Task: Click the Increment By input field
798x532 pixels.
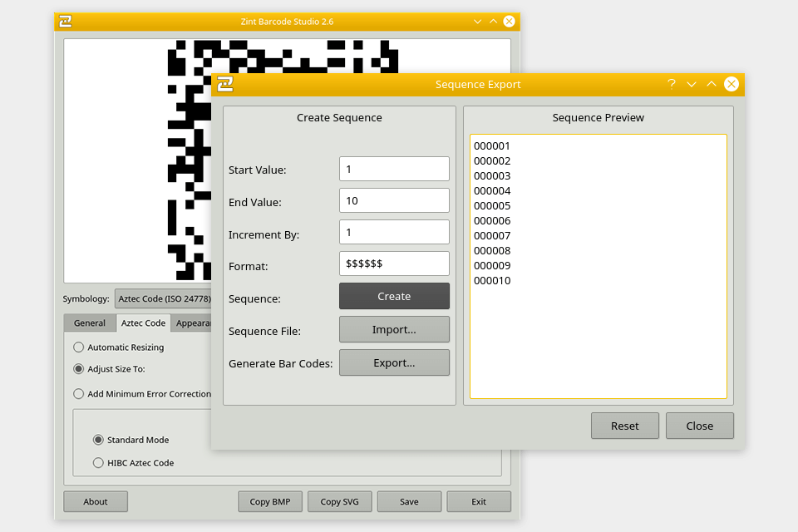Action: tap(394, 232)
